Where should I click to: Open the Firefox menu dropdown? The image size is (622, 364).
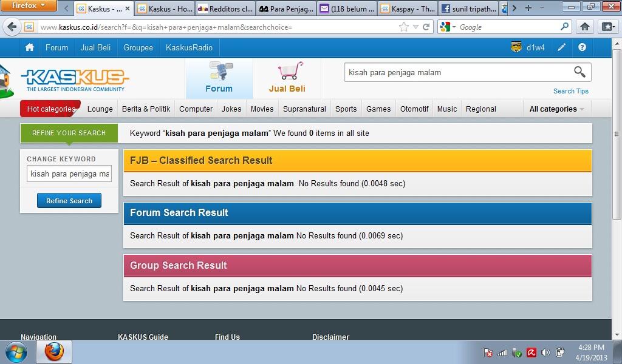click(x=29, y=5)
